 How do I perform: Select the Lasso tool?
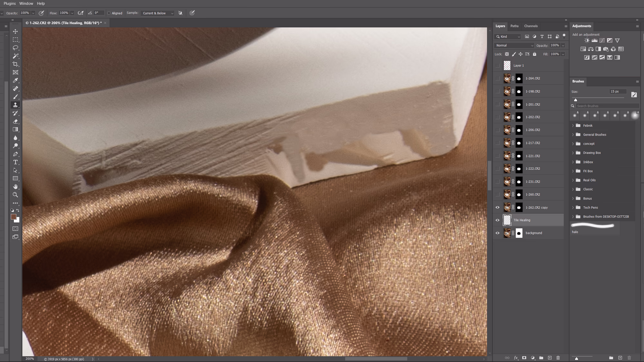[15, 48]
